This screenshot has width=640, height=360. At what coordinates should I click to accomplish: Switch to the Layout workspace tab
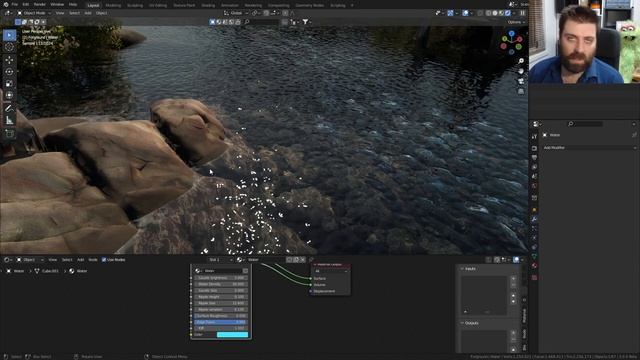point(93,5)
